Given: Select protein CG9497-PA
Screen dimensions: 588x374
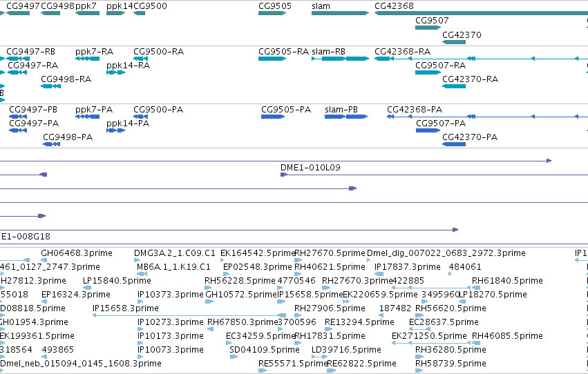Looking at the screenshot, I should click(18, 130).
